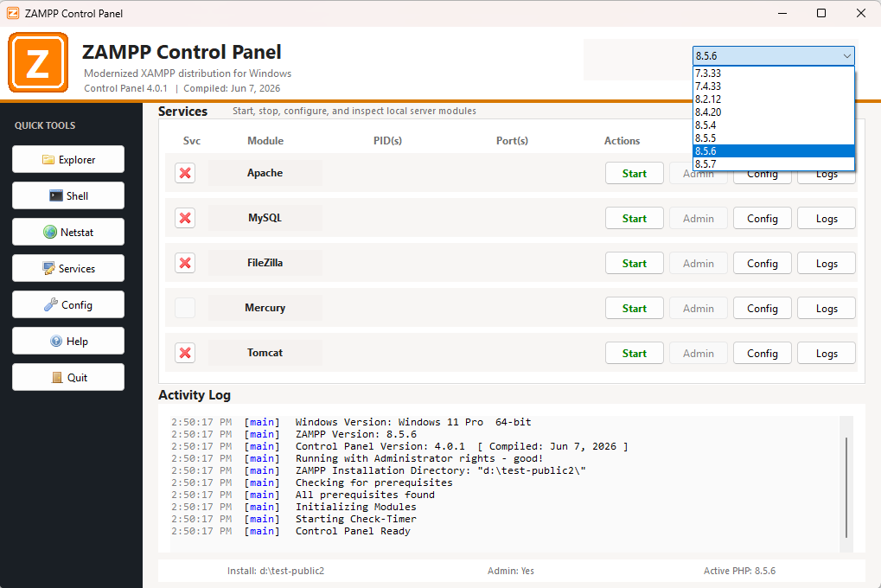The width and height of the screenshot is (881, 588).
Task: Select version 7.3.33 from the list
Action: (774, 73)
